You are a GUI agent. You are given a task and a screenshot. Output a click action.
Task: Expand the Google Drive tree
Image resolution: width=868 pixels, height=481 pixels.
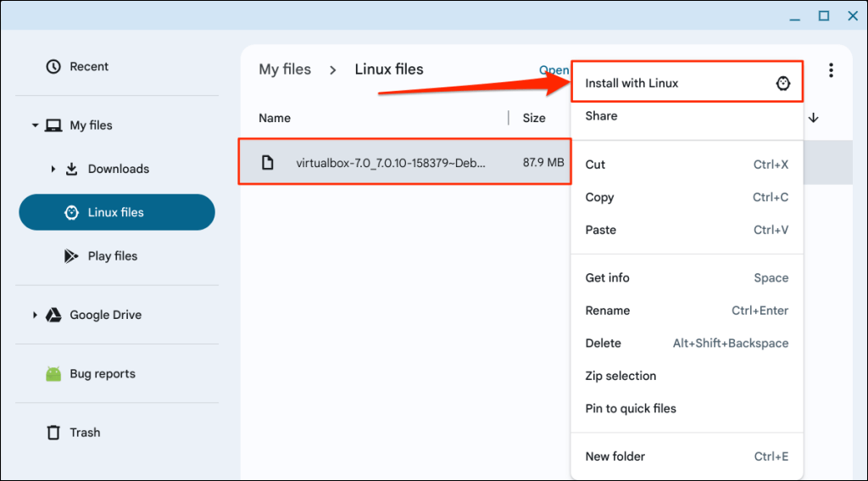click(x=35, y=315)
